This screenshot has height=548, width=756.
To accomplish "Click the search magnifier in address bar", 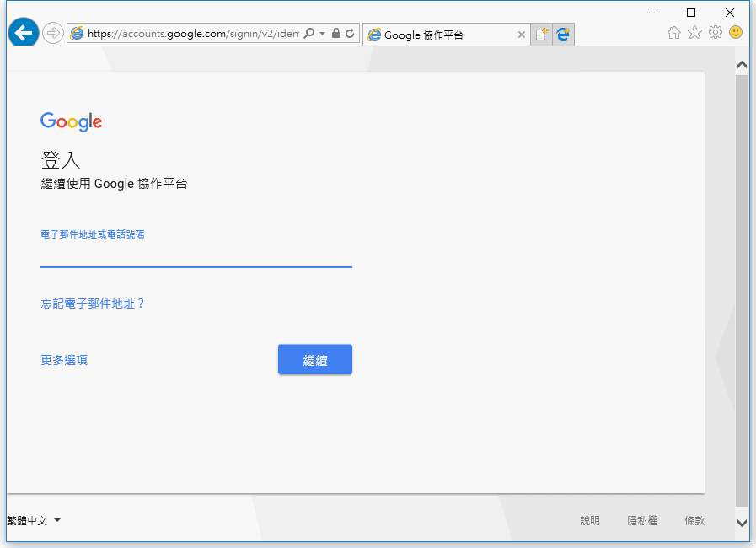I will tap(309, 33).
